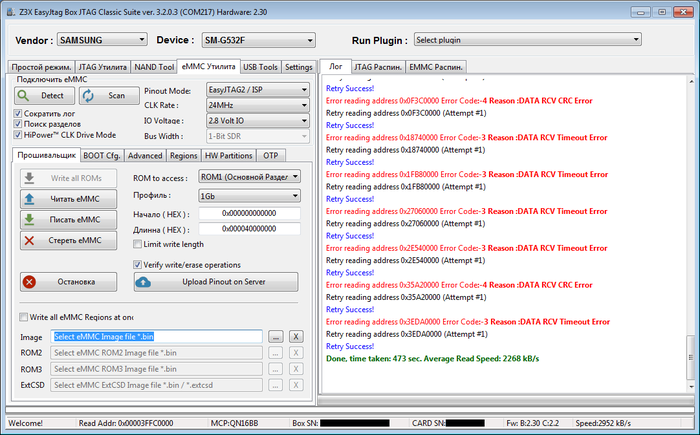The image size is (700, 435).
Task: Expand the CLK Rate 24MHz dropdown
Action: (x=255, y=104)
